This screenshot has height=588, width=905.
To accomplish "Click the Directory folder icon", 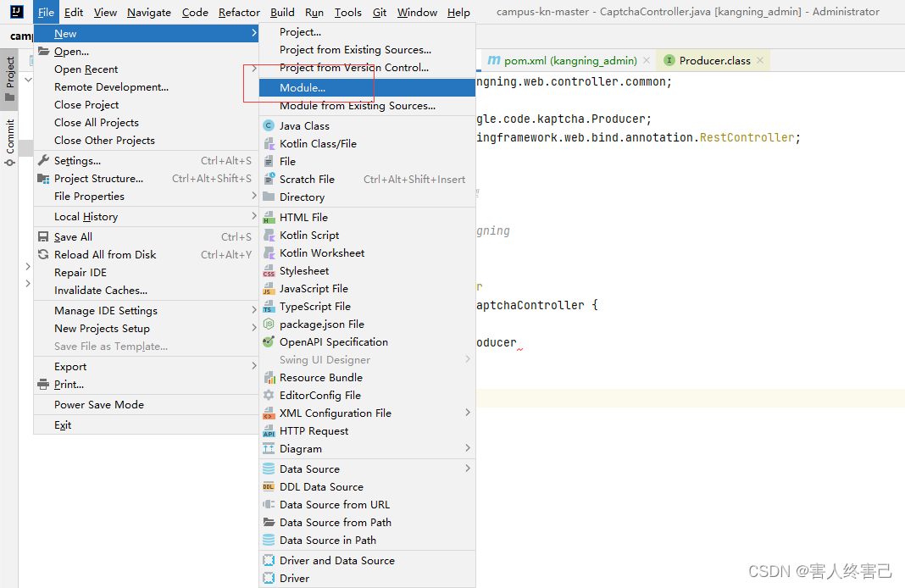I will click(269, 197).
